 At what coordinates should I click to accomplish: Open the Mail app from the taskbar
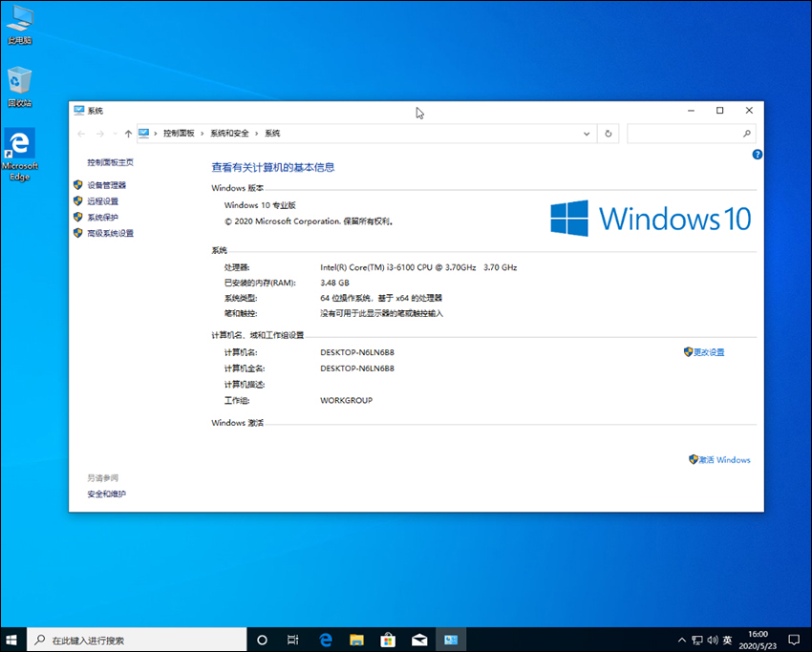419,640
